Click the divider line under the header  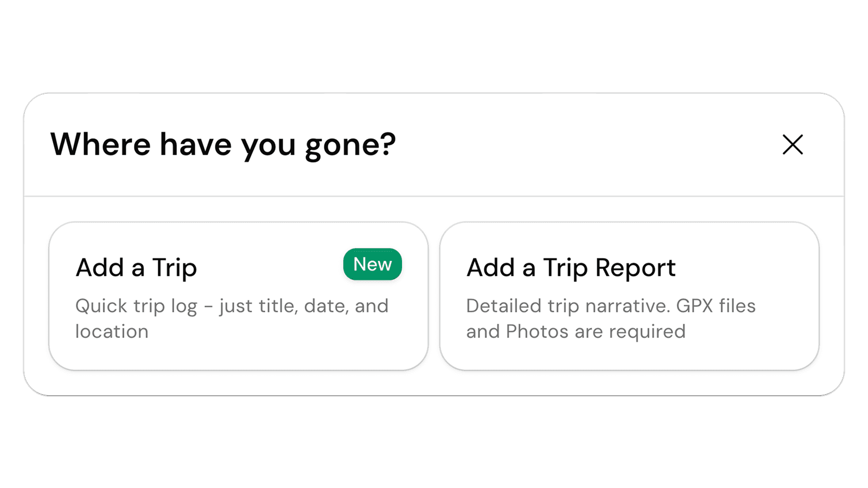(x=434, y=196)
